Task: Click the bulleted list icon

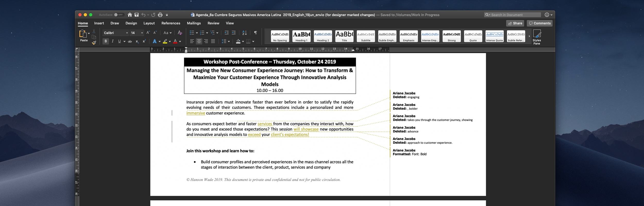Action: [x=192, y=33]
